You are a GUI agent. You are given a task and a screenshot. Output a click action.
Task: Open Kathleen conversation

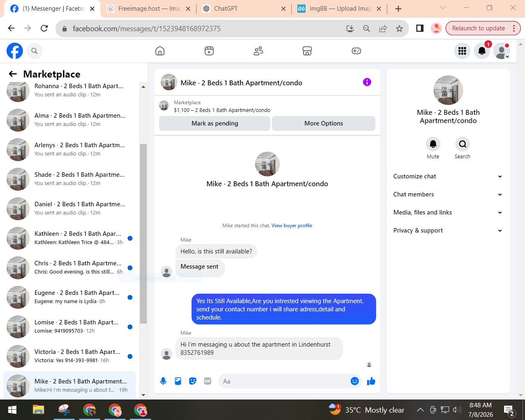pyautogui.click(x=70, y=238)
